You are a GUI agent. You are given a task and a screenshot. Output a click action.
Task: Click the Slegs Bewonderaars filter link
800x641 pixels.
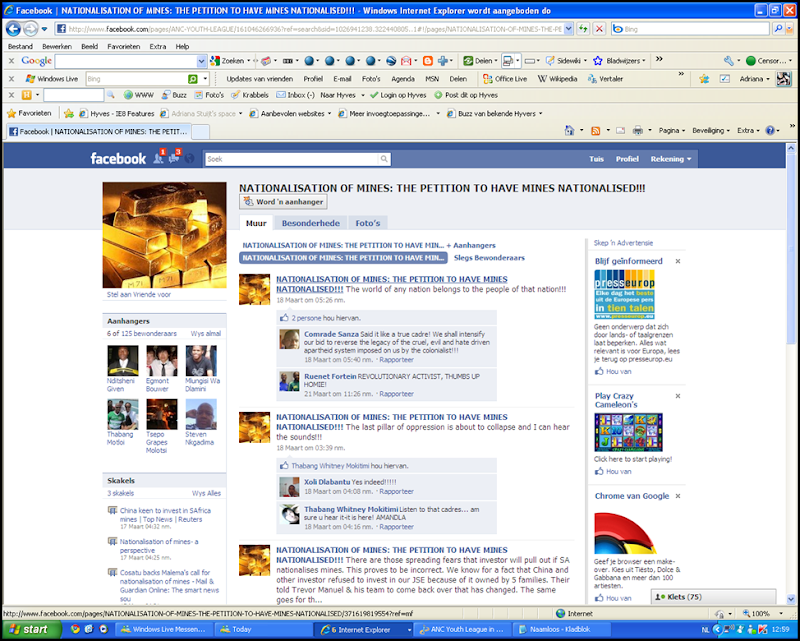pyautogui.click(x=489, y=258)
